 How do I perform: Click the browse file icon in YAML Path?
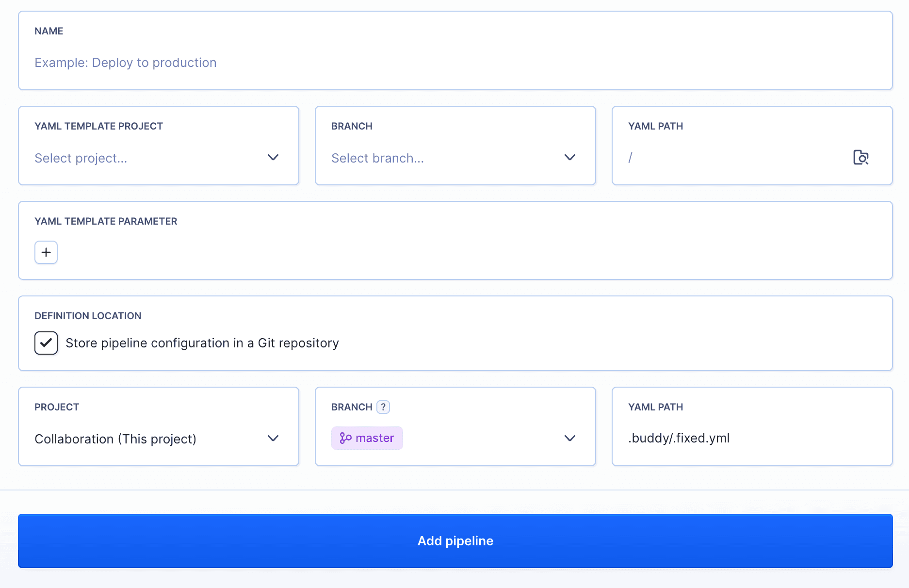(860, 158)
